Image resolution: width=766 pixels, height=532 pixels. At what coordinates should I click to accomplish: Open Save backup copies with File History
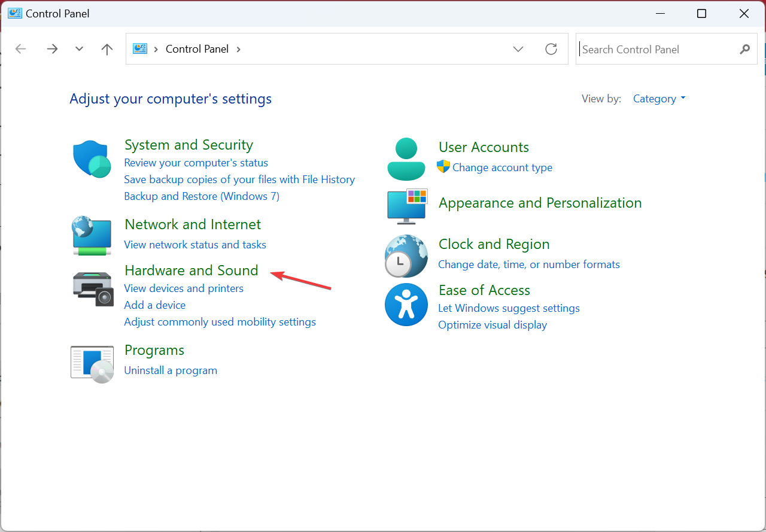coord(239,180)
